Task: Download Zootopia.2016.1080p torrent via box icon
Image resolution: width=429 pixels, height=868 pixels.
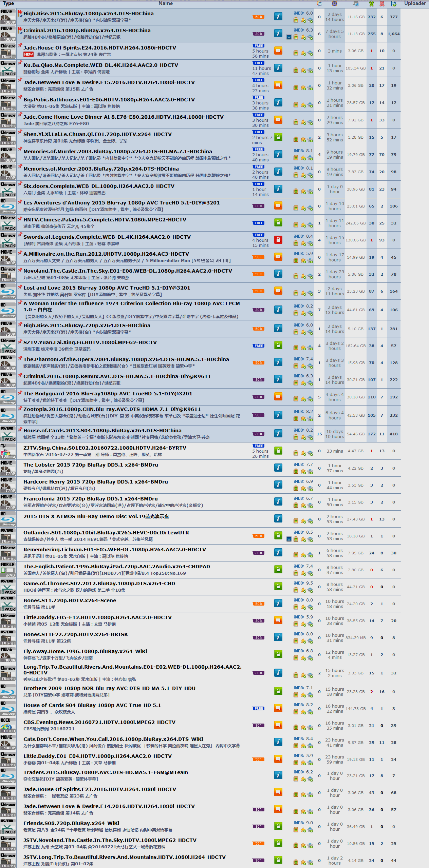Action: point(296,419)
